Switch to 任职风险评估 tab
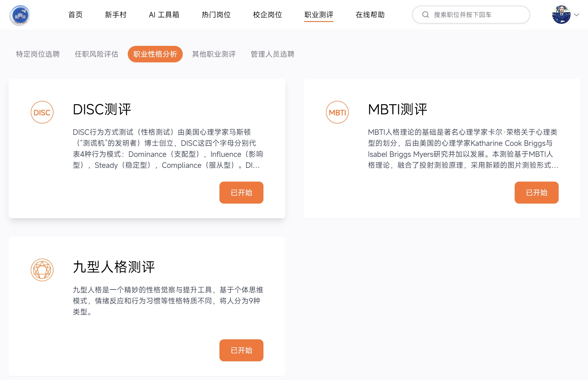This screenshot has width=588, height=380. (97, 54)
